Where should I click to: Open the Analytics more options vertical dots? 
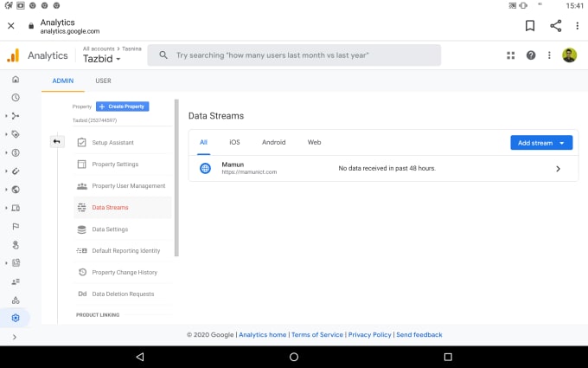(x=549, y=55)
